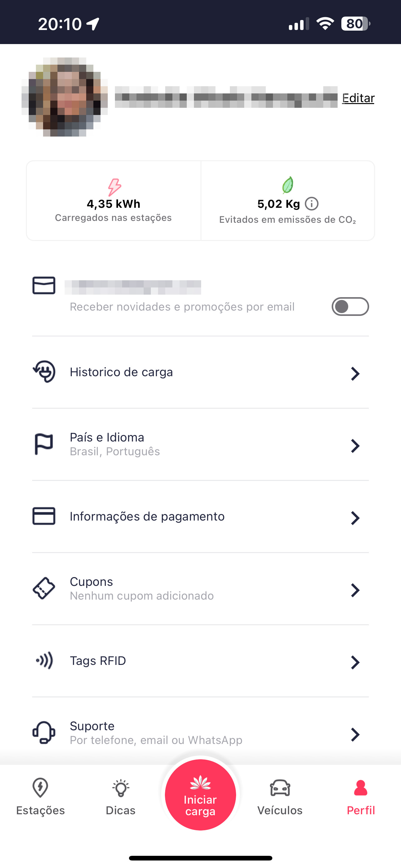Tap the CO₂ info circle icon
401x868 pixels.
point(311,204)
